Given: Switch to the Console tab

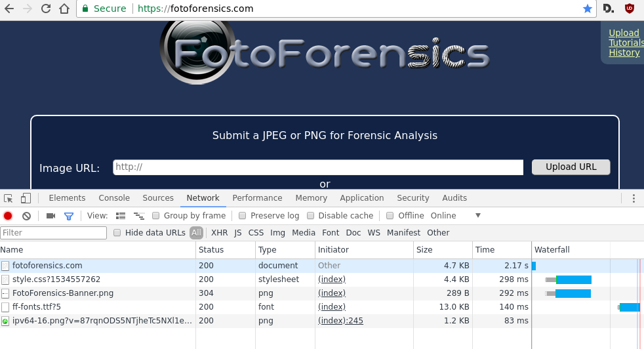Looking at the screenshot, I should [x=114, y=198].
